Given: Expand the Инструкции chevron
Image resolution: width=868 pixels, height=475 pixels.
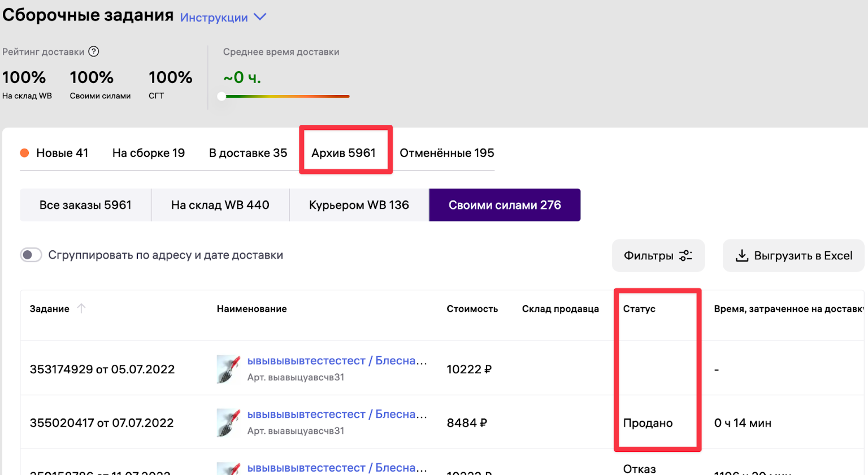Looking at the screenshot, I should click(260, 17).
